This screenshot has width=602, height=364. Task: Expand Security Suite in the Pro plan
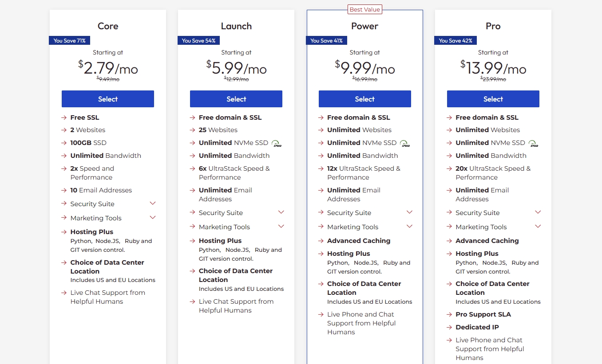(x=538, y=212)
